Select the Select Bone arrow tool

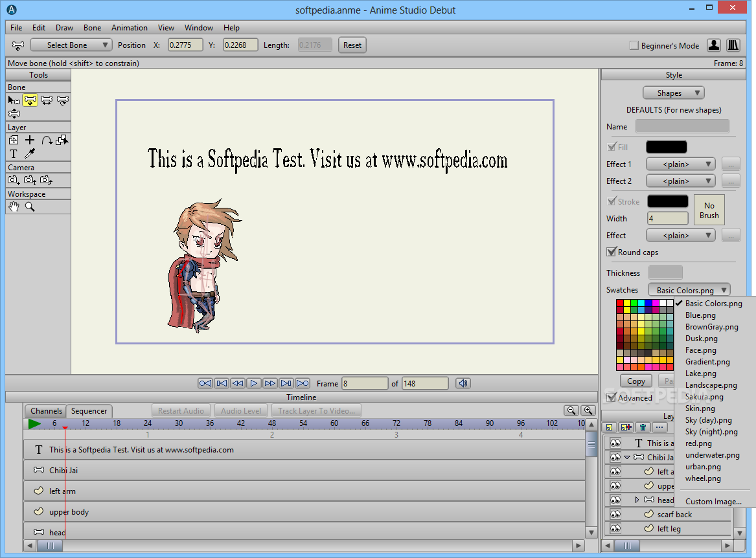point(14,100)
